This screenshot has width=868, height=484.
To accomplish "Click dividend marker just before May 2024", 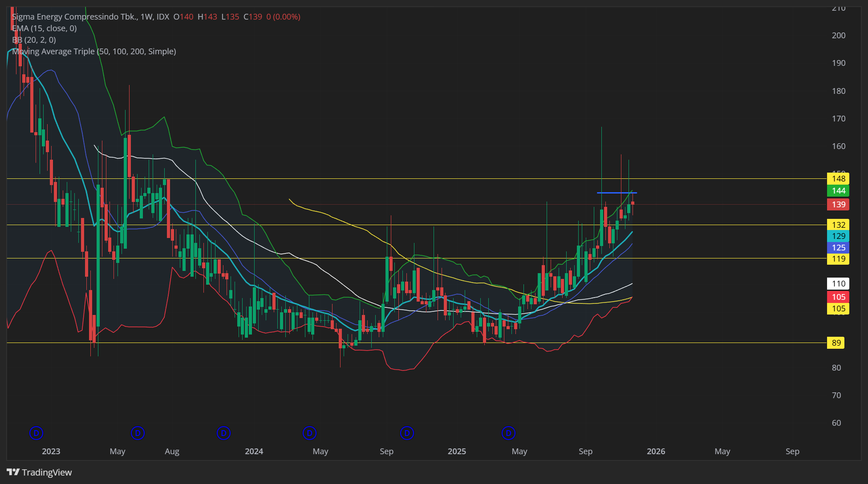I will pyautogui.click(x=309, y=433).
